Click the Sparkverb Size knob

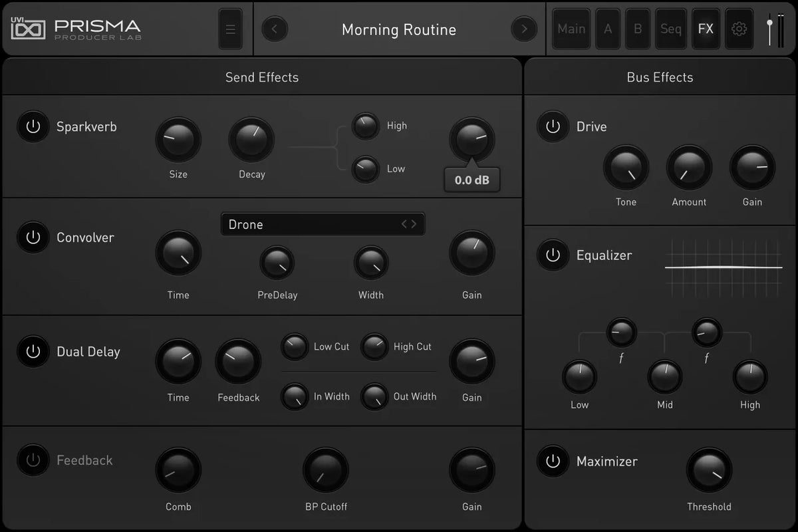coord(178,140)
